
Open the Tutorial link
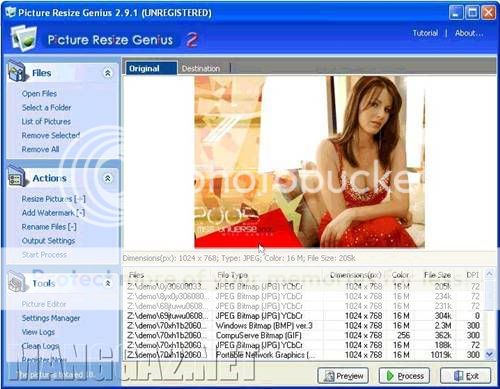[x=425, y=33]
